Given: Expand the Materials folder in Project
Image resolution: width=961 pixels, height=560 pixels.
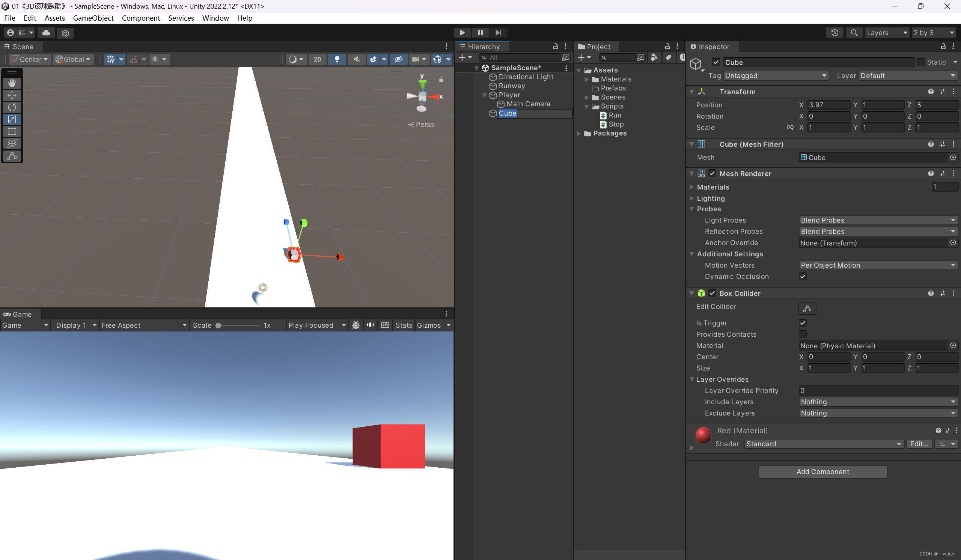Looking at the screenshot, I should 586,79.
